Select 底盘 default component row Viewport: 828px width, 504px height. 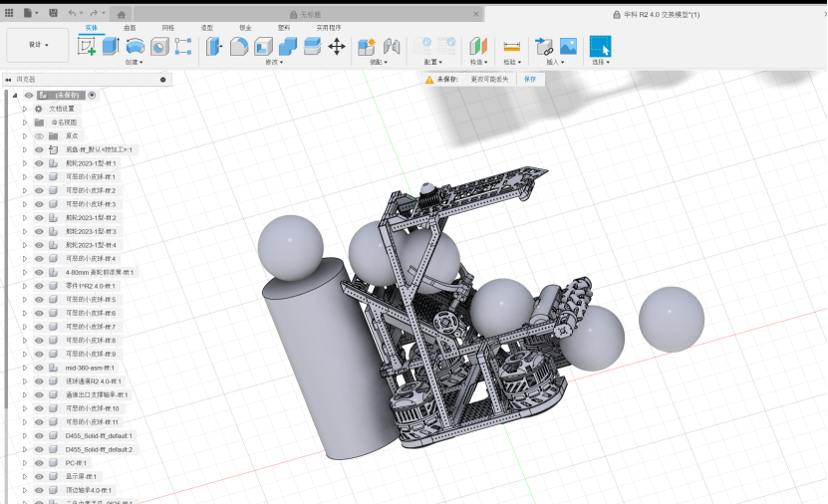[99, 149]
